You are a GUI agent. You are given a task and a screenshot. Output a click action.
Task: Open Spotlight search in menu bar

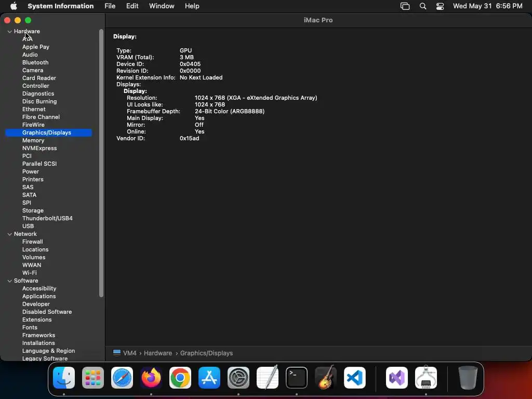coord(423,6)
